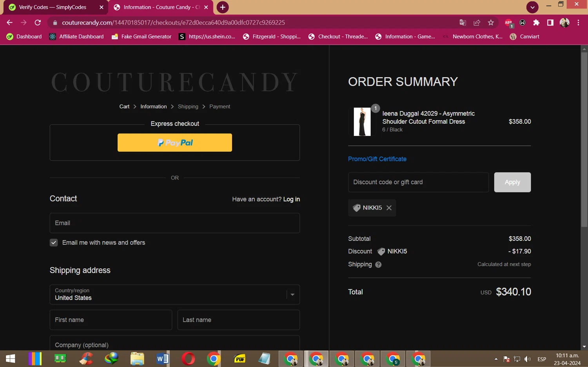
Task: Open PDF app in taskbar
Action: tap(239, 358)
